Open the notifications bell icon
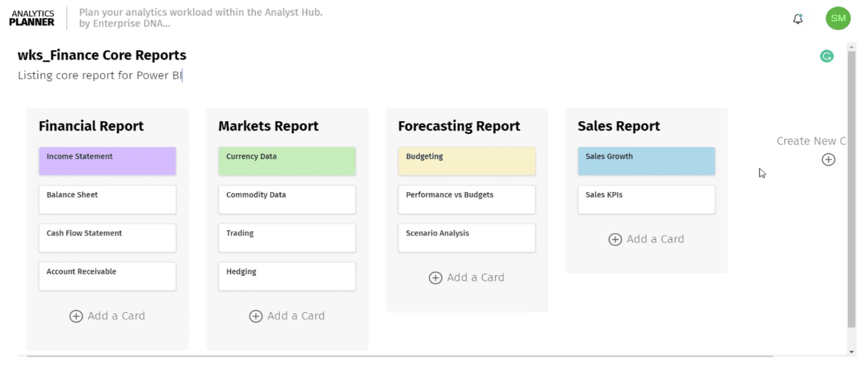The height and width of the screenshot is (373, 868). (798, 19)
